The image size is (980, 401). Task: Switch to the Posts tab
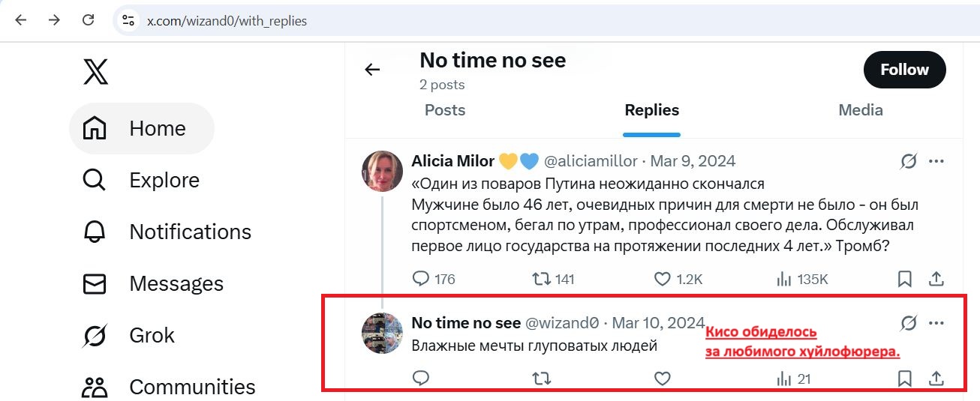pos(445,110)
